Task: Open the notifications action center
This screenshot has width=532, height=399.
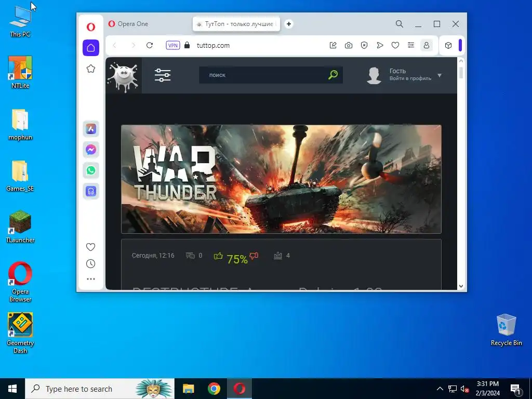Action: click(x=516, y=389)
